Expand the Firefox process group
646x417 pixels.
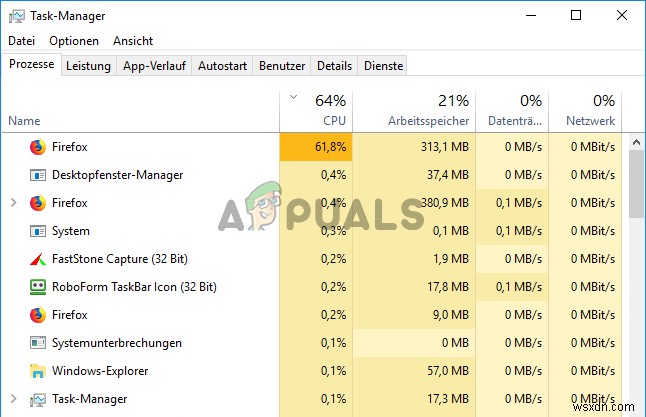[x=13, y=203]
